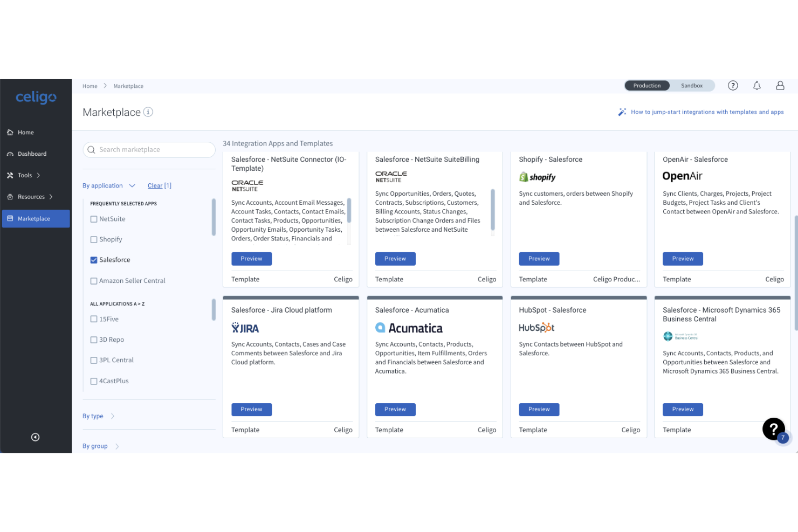The image size is (798, 532).
Task: Open Dashboard in the sidebar
Action: (36, 154)
